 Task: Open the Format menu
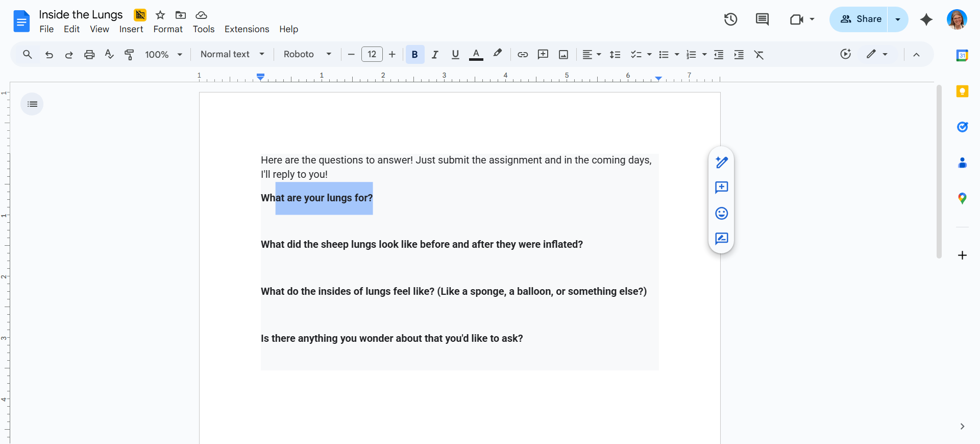168,29
